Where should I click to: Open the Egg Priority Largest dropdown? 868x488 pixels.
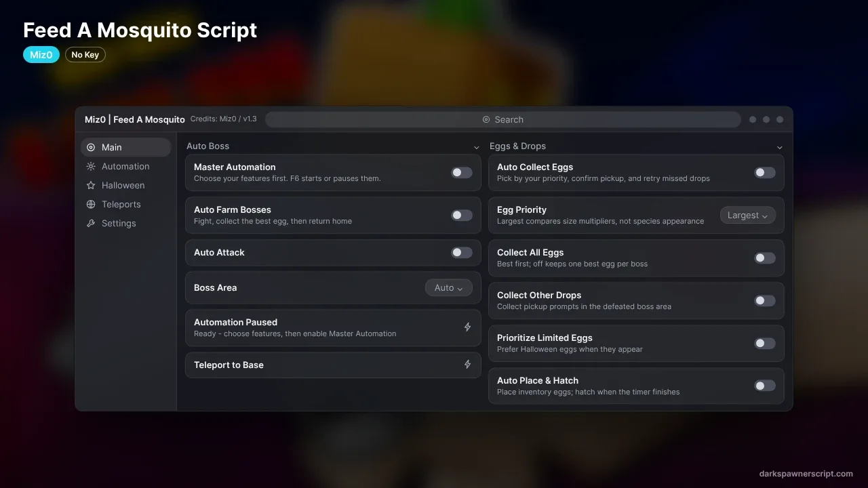[x=748, y=216]
